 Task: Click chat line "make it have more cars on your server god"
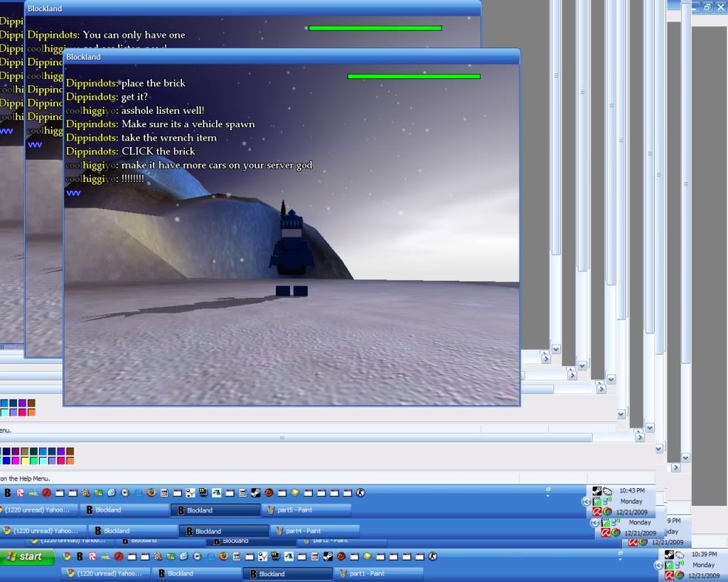(x=217, y=166)
